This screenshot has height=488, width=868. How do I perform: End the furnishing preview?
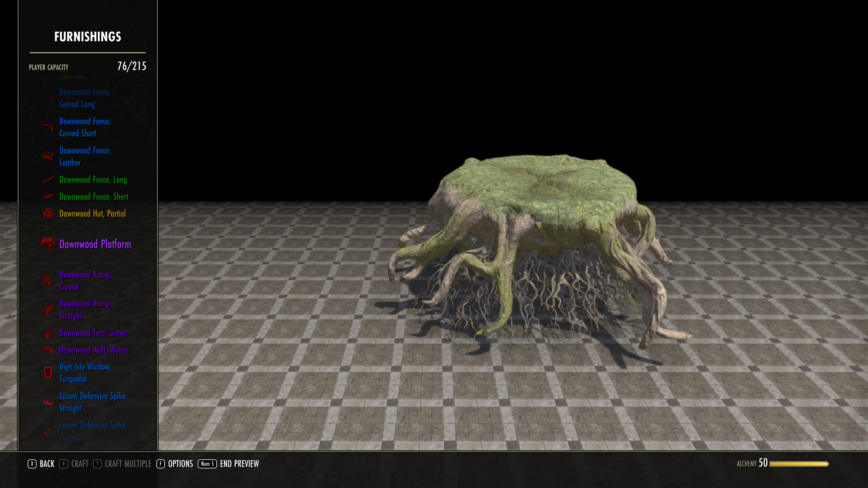(x=228, y=464)
